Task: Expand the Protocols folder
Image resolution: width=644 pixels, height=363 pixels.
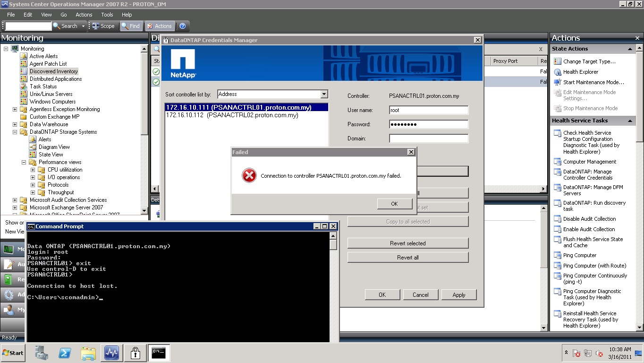Action: (33, 185)
